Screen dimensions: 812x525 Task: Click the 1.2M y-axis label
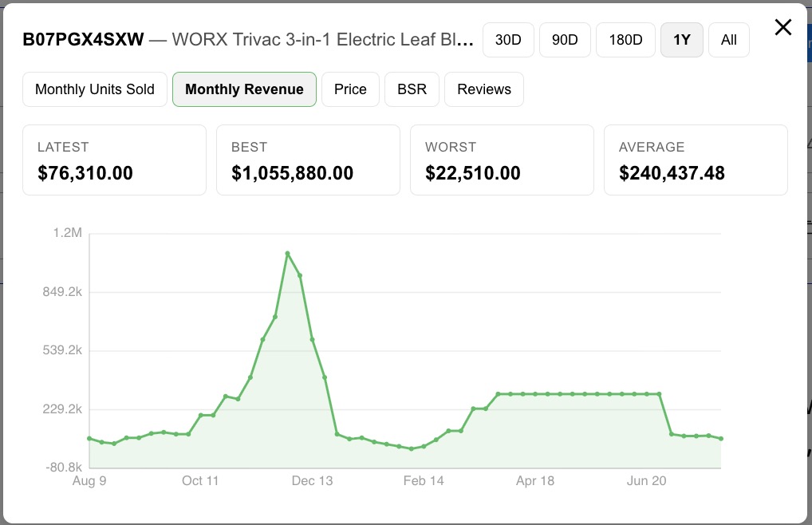67,233
